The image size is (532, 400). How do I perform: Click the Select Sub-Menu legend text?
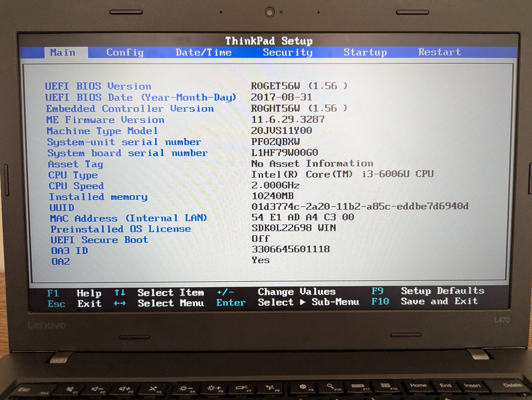(x=309, y=302)
